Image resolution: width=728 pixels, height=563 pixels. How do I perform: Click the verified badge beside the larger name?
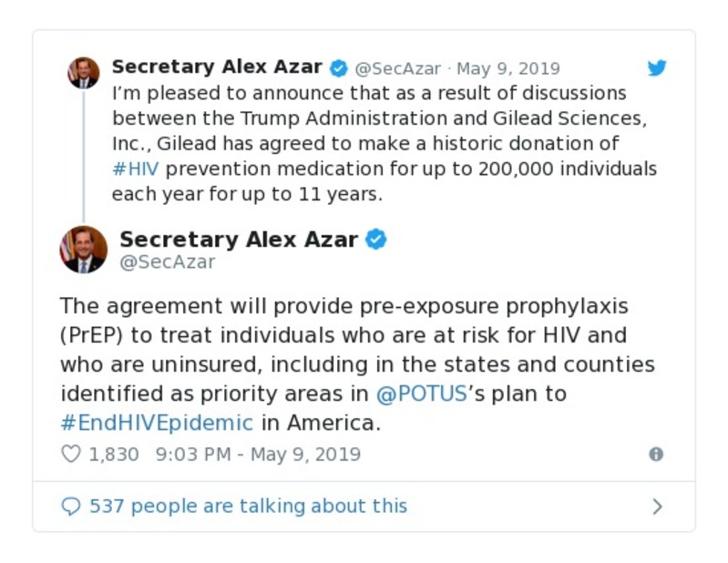click(x=376, y=240)
